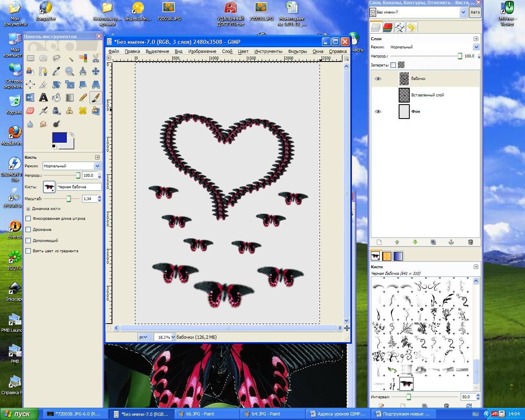Enable Дополняющий checkbox

tap(28, 240)
